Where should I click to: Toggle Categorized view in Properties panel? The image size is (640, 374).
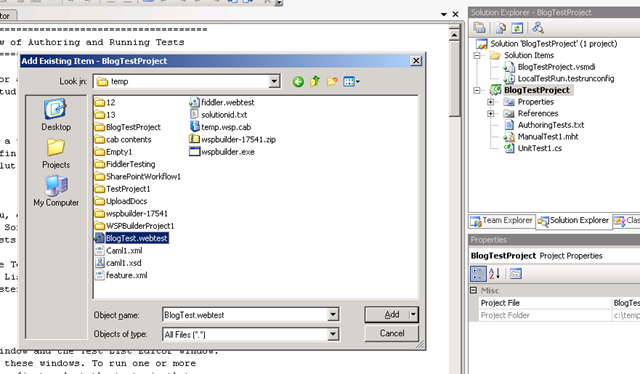point(478,274)
